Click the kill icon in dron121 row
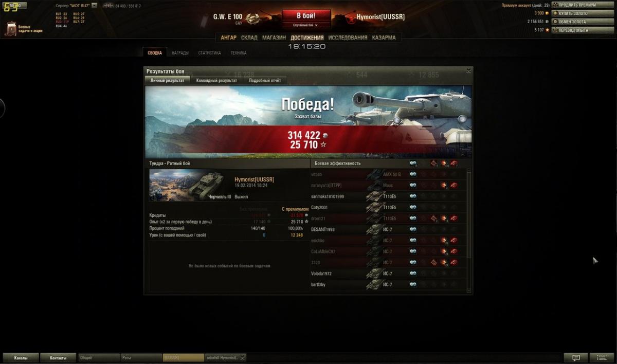617x364 pixels. 454,219
